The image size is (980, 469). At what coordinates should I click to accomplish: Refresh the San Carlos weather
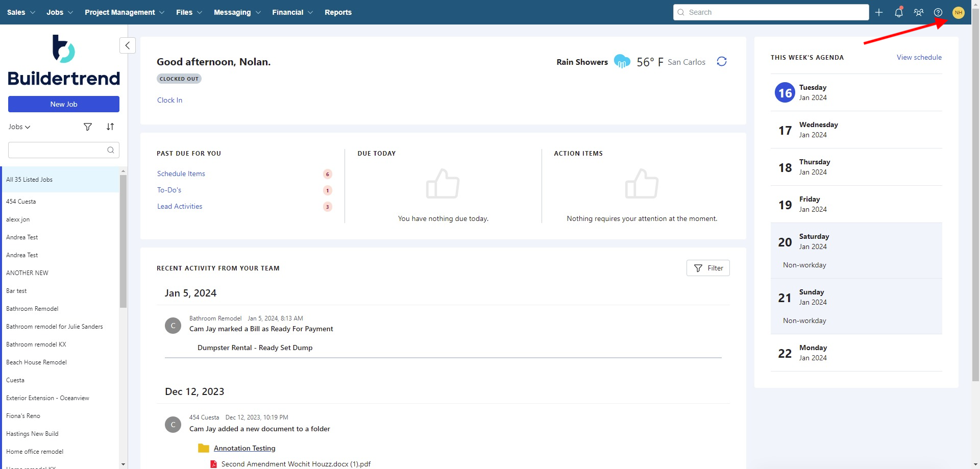(722, 62)
